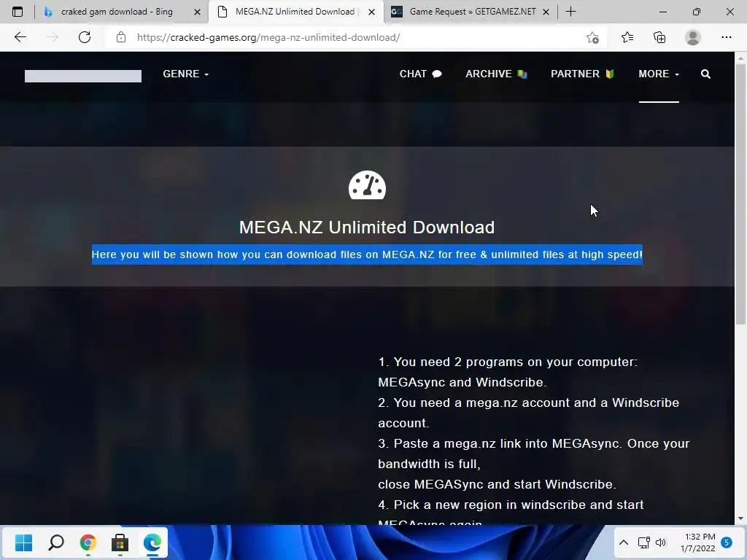The image size is (747, 560).
Task: Close the MEGA.NZ Unlimited Download tab
Action: coord(371,12)
